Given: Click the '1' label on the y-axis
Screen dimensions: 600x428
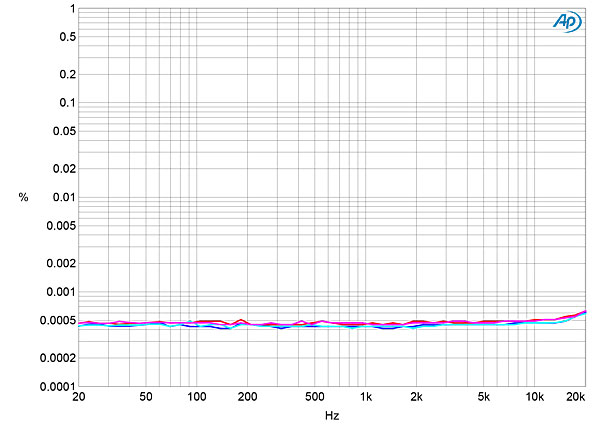Looking at the screenshot, I should 73,9.
